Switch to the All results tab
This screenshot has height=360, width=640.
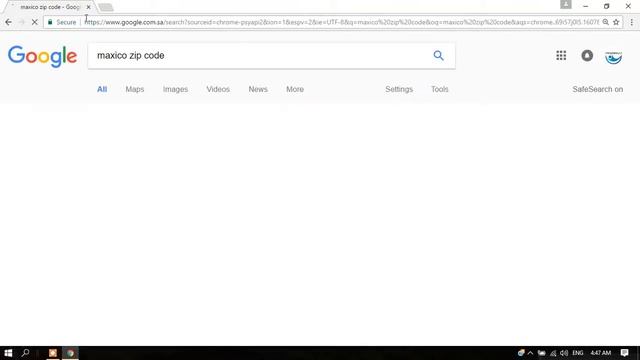pos(102,89)
